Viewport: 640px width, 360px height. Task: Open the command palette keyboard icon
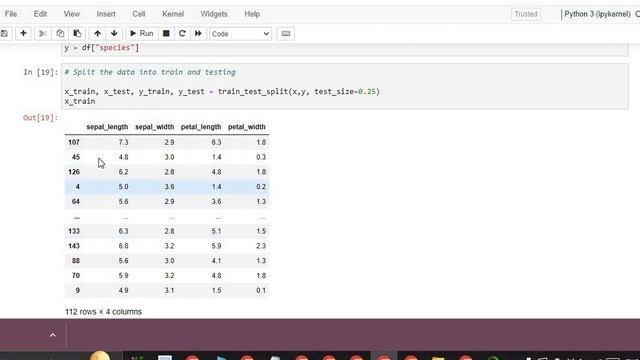pyautogui.click(x=286, y=33)
